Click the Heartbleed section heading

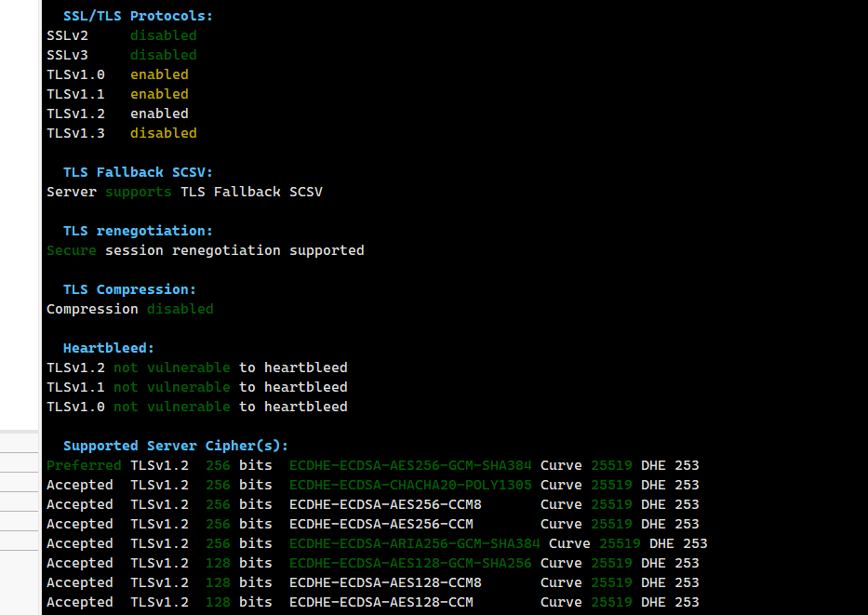point(109,348)
